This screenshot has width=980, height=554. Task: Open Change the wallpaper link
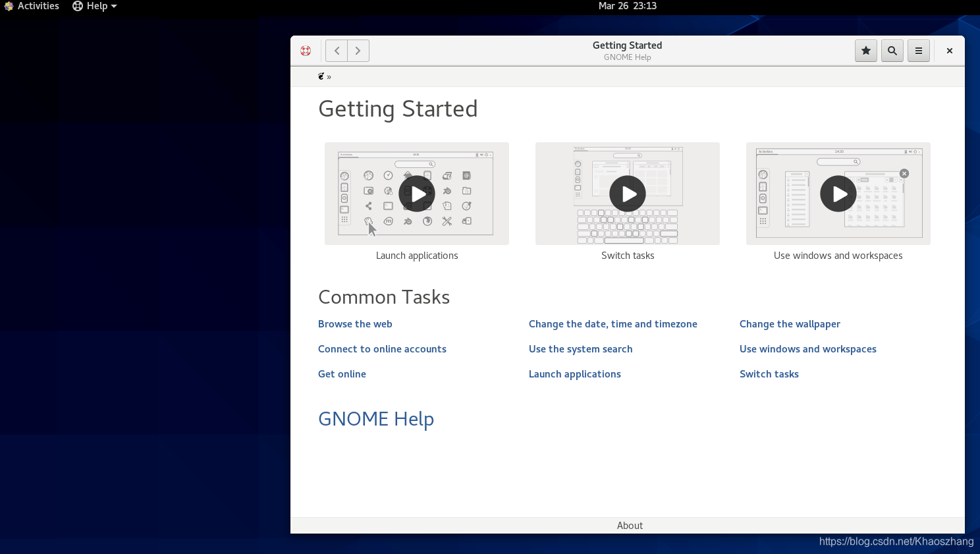(x=790, y=324)
